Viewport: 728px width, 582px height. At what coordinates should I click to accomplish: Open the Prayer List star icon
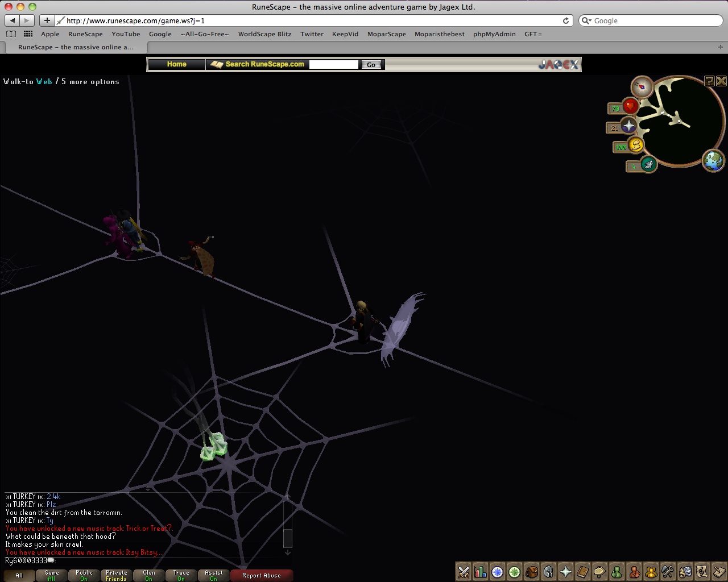point(566,572)
